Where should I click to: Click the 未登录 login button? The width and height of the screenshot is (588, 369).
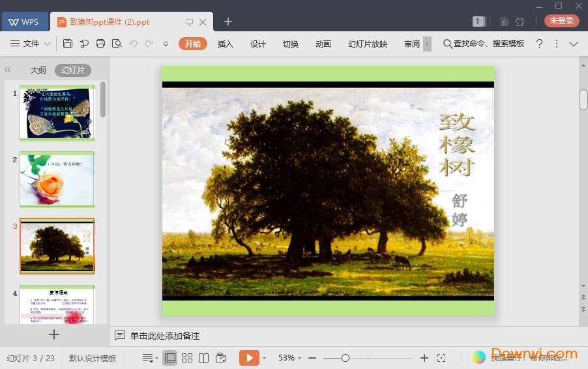561,21
